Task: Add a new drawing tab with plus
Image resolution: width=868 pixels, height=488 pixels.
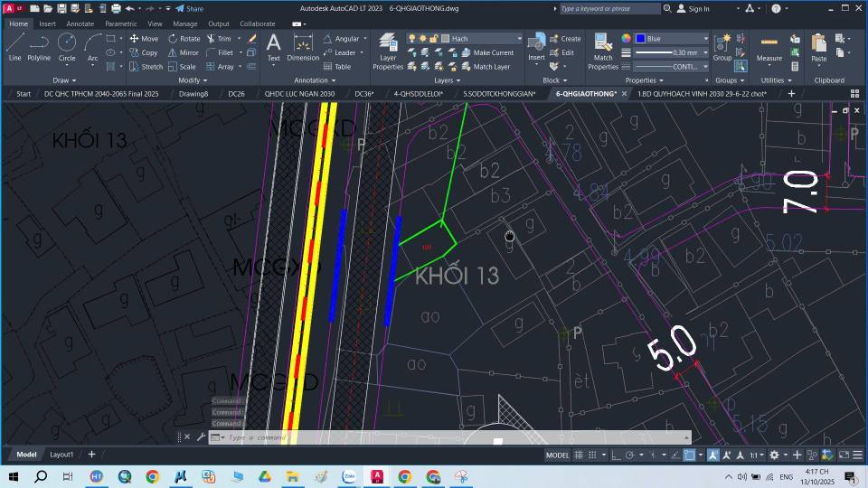Action: [x=792, y=93]
